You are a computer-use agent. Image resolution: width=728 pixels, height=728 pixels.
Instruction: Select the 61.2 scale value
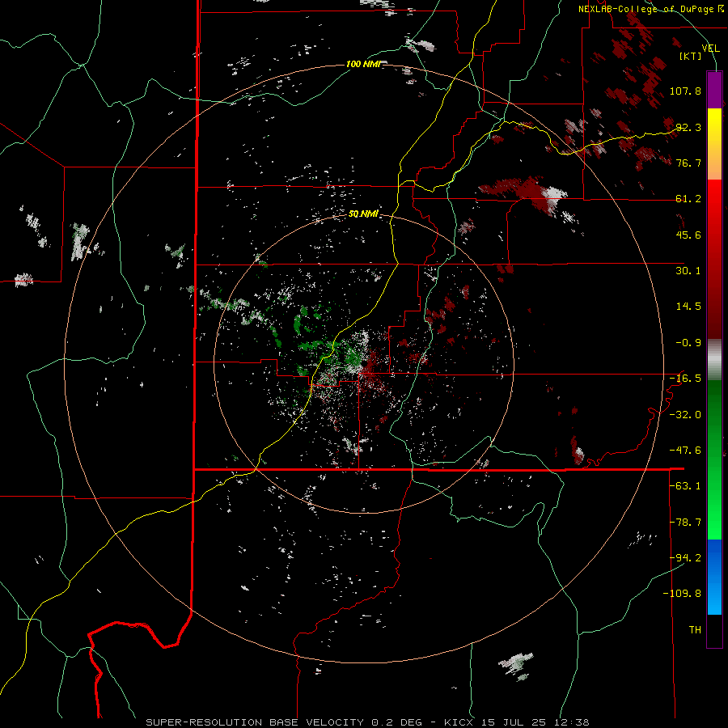[688, 199]
